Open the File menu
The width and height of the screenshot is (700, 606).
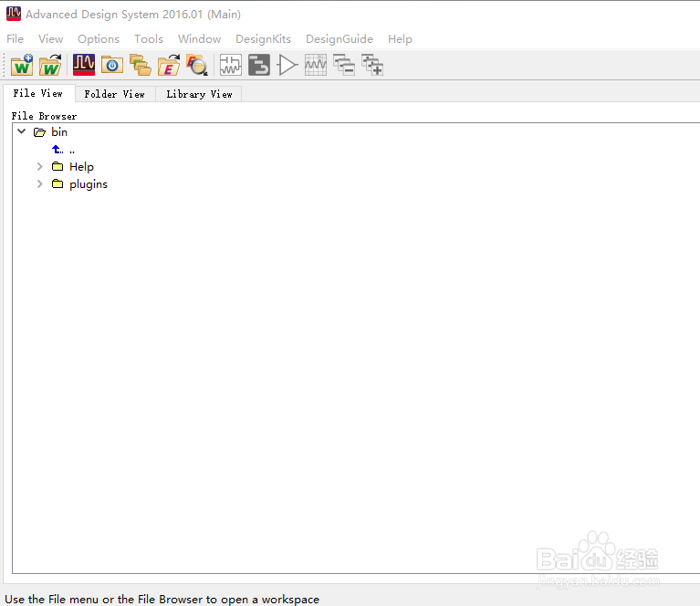click(x=16, y=39)
